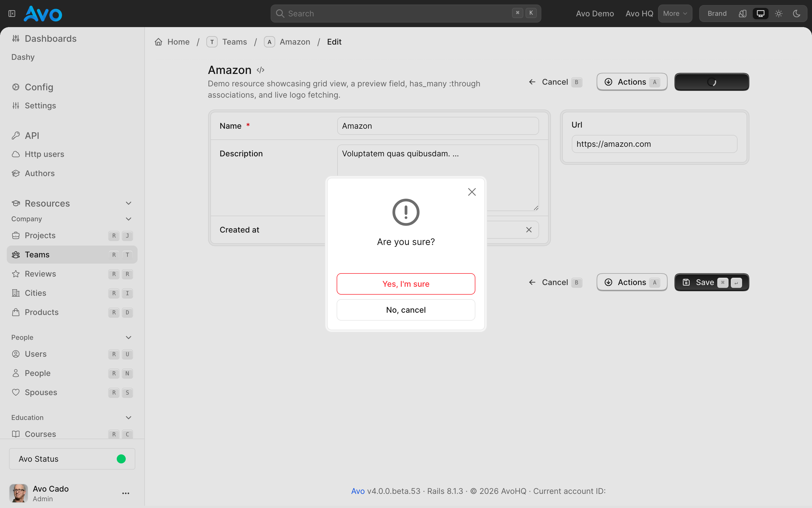Click the Teams people icon in sidebar
This screenshot has height=508, width=812.
pyautogui.click(x=16, y=255)
